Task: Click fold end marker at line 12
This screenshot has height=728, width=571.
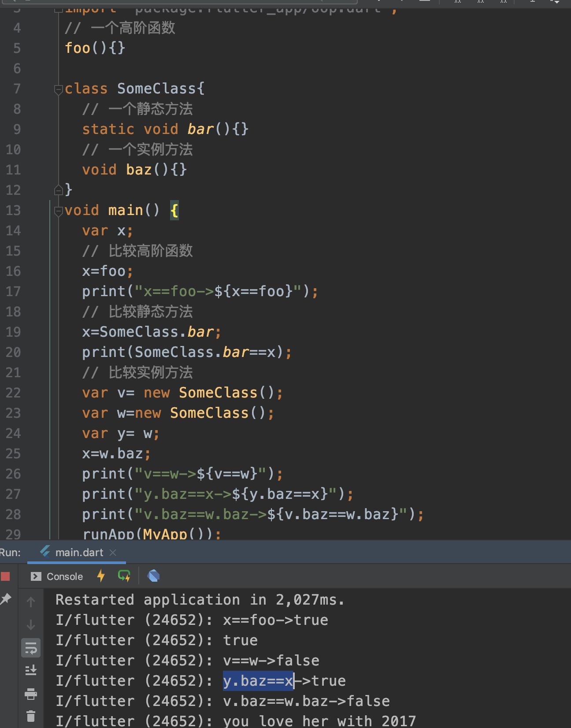Action: click(x=58, y=190)
